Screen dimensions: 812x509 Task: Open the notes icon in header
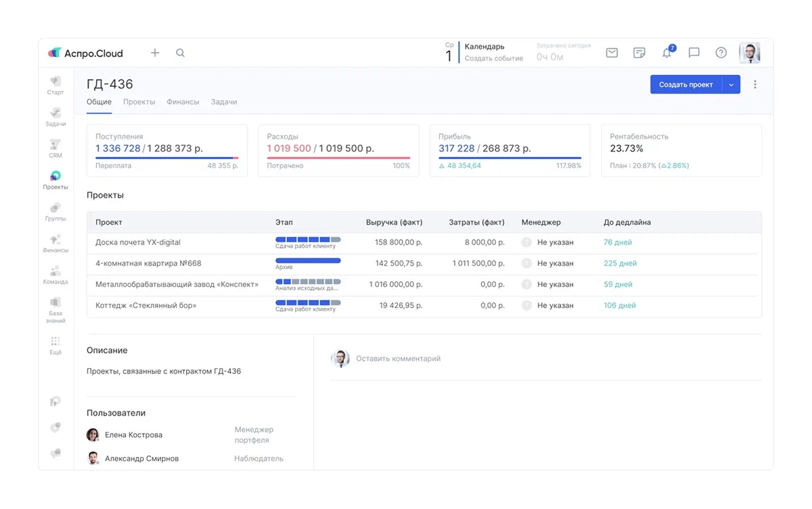pyautogui.click(x=639, y=53)
